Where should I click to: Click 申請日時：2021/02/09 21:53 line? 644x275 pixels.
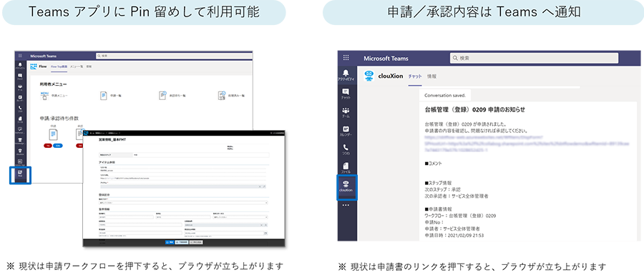tap(454, 235)
